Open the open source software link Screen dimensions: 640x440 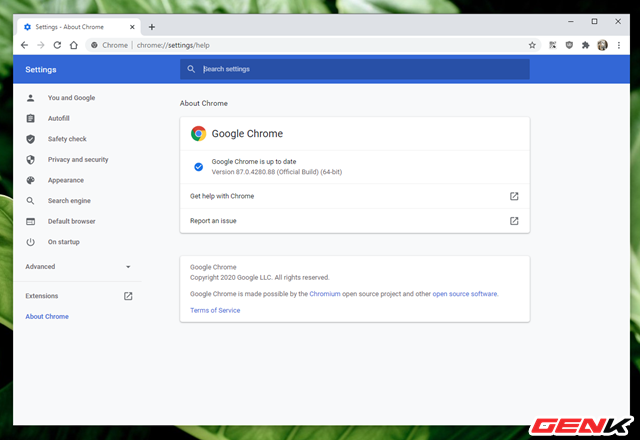pyautogui.click(x=465, y=294)
